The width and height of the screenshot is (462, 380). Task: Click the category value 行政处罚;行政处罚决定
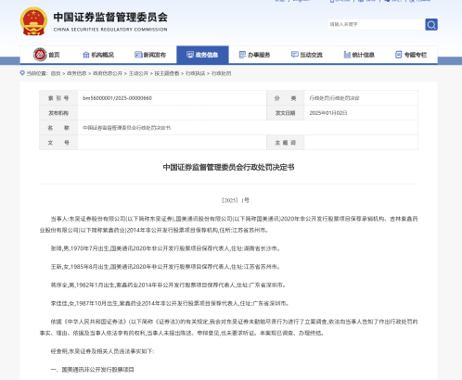pyautogui.click(x=334, y=98)
